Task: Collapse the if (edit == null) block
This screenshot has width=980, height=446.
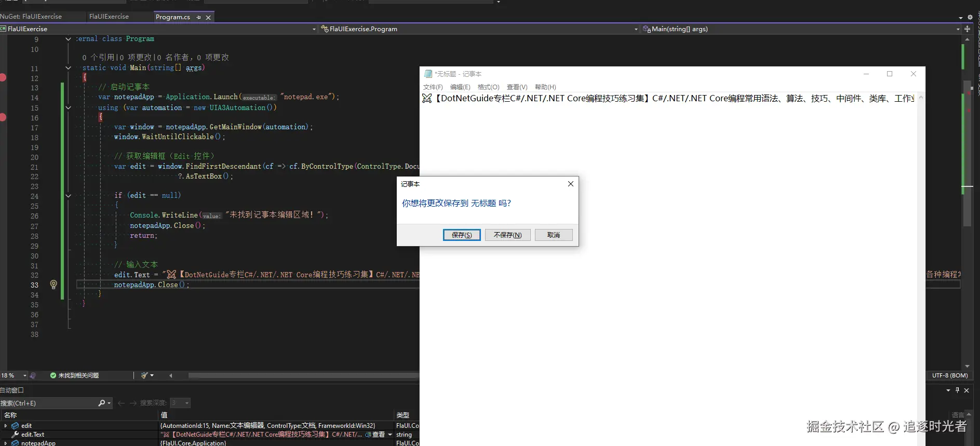Action: coord(68,196)
